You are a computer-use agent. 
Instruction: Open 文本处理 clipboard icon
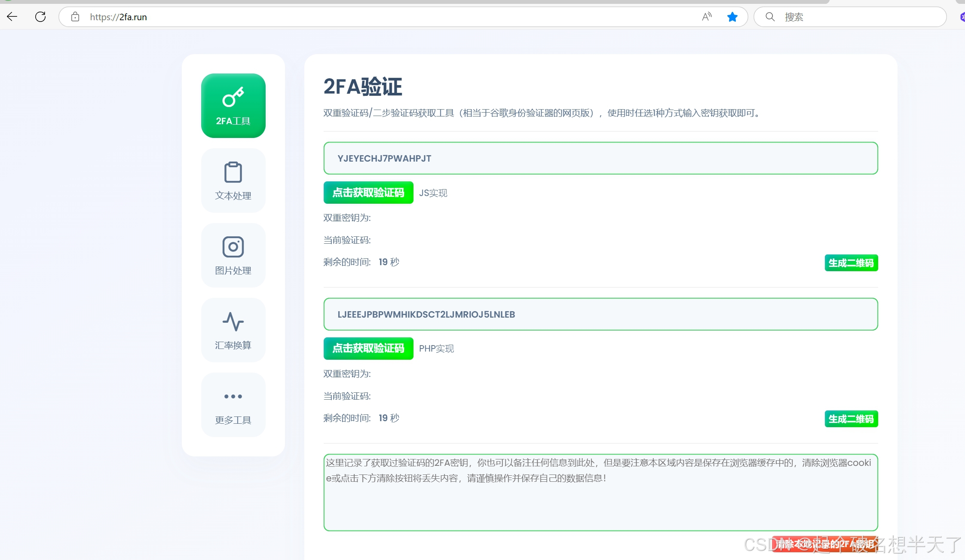pyautogui.click(x=233, y=172)
